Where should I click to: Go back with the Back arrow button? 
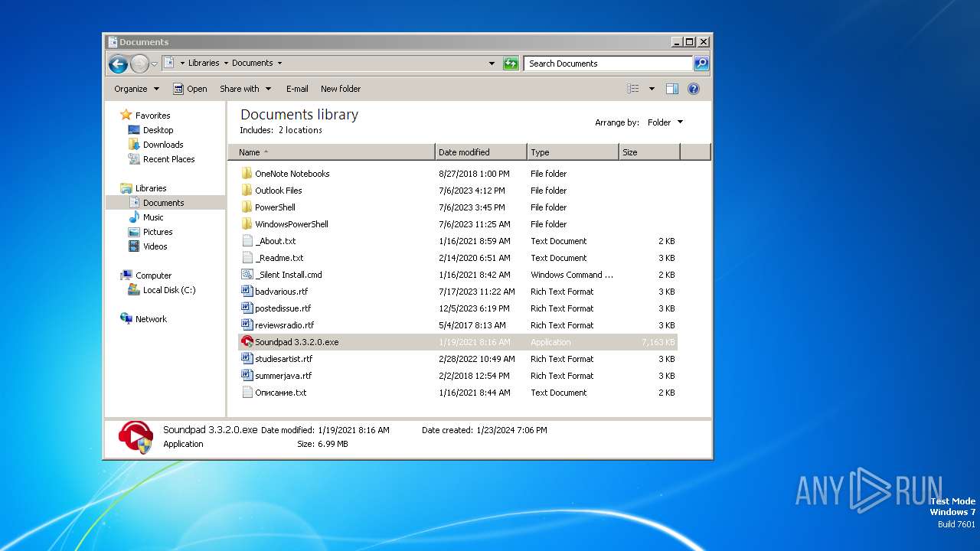[118, 64]
